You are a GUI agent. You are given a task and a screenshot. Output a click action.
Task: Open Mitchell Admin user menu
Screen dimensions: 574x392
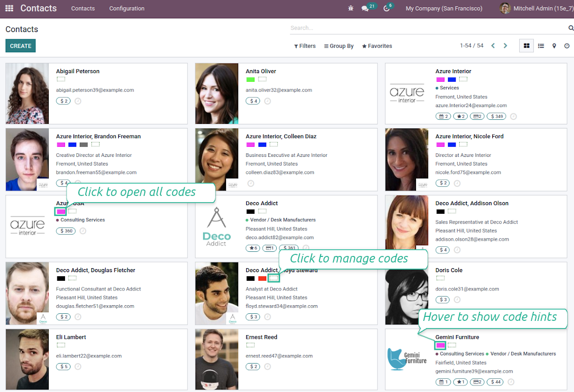coord(536,8)
